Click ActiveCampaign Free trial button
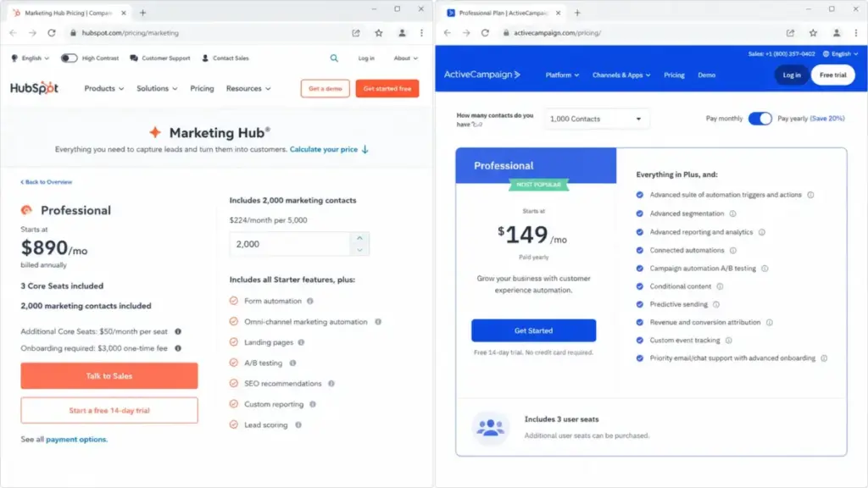Image resolution: width=868 pixels, height=488 pixels. [x=832, y=75]
